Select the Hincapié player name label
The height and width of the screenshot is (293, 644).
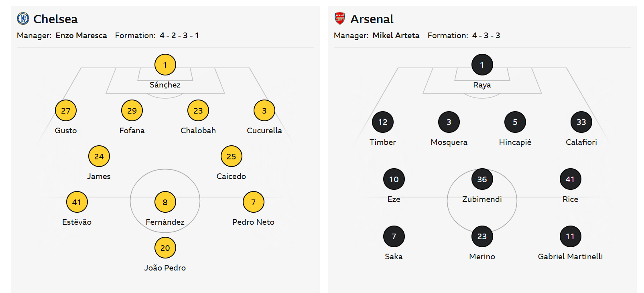(x=515, y=142)
